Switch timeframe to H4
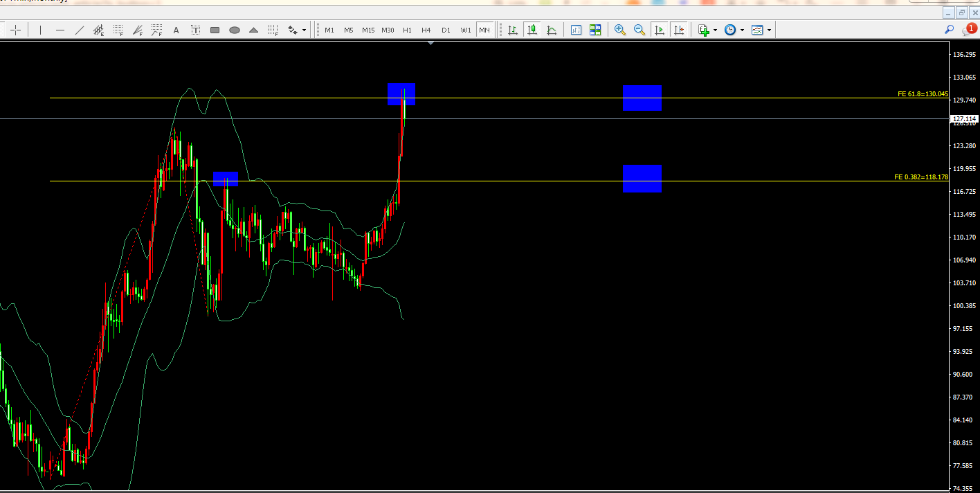Viewport: 980px width, 493px height. coord(426,30)
